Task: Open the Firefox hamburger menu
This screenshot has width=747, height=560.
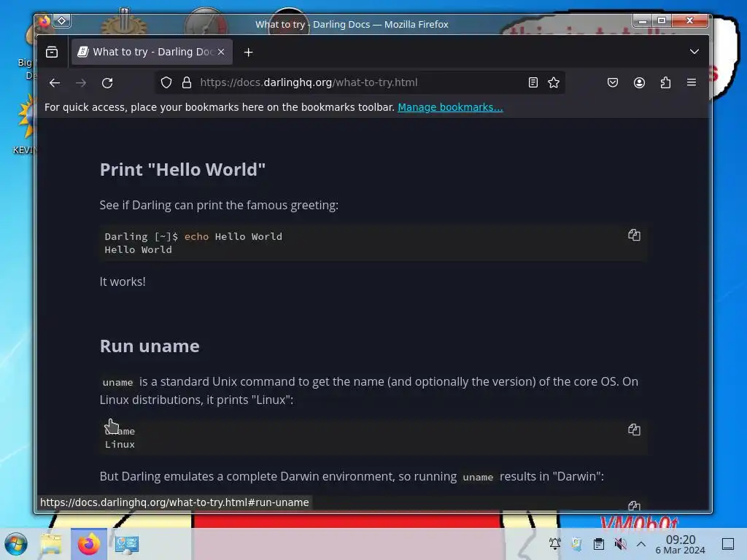Action: pyautogui.click(x=692, y=82)
